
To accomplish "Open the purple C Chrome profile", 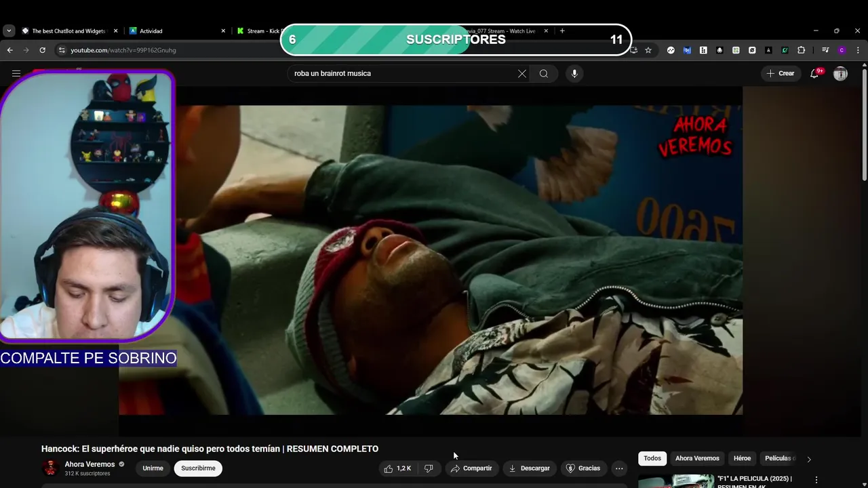I will coord(842,50).
